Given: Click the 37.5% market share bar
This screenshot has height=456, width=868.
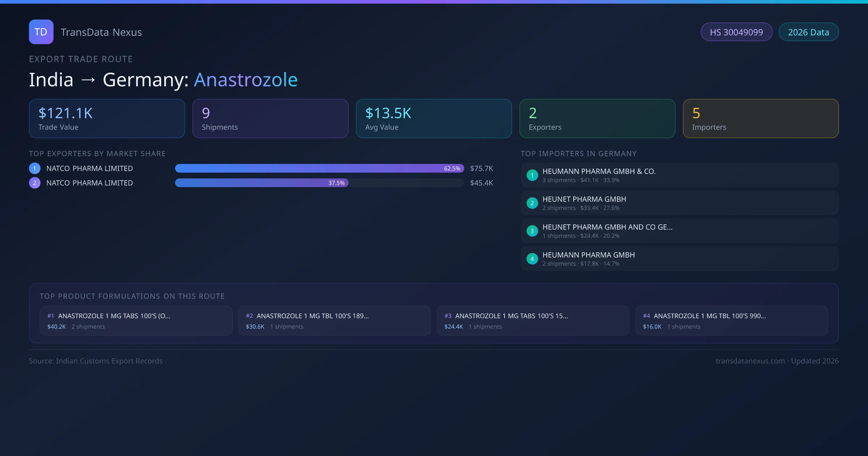Looking at the screenshot, I should coord(261,183).
